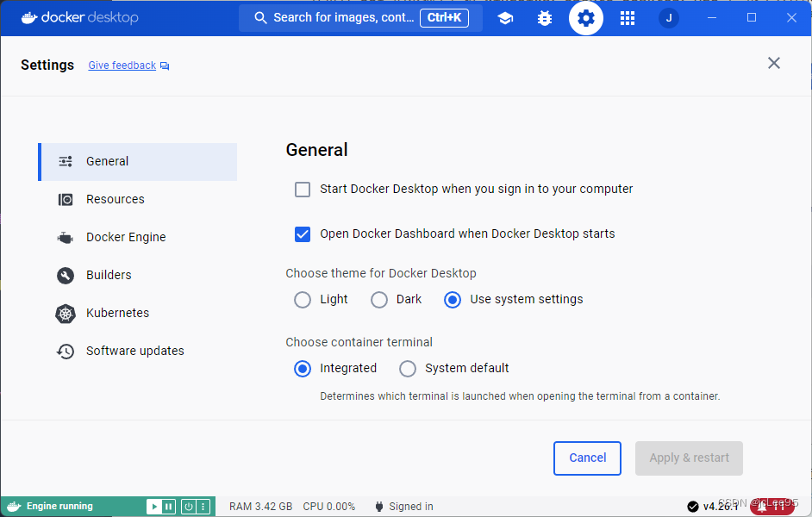Maximize the Docker Desktop window
This screenshot has height=517, width=812.
click(x=752, y=17)
